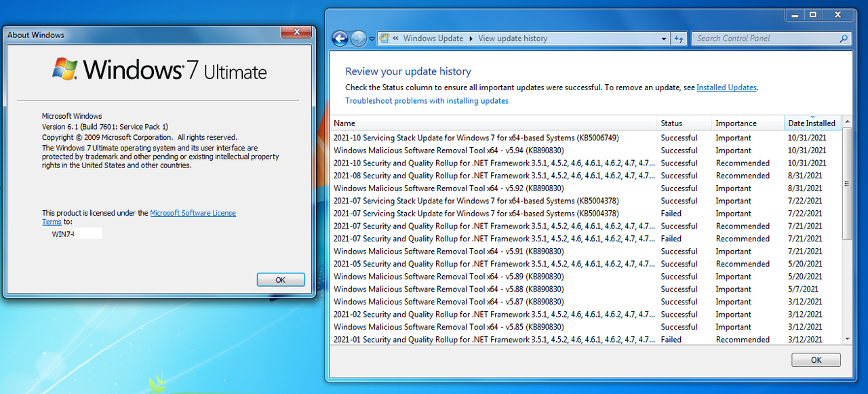Click the search magnifier icon in Control Panel
Viewport: 868px width, 394px height.
(844, 39)
